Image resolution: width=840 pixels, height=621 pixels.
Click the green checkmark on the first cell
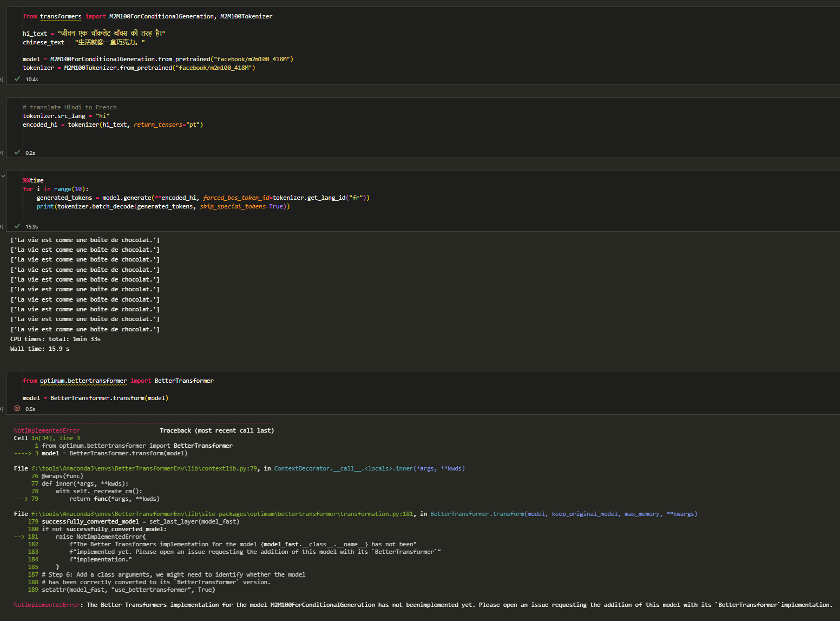pos(17,79)
